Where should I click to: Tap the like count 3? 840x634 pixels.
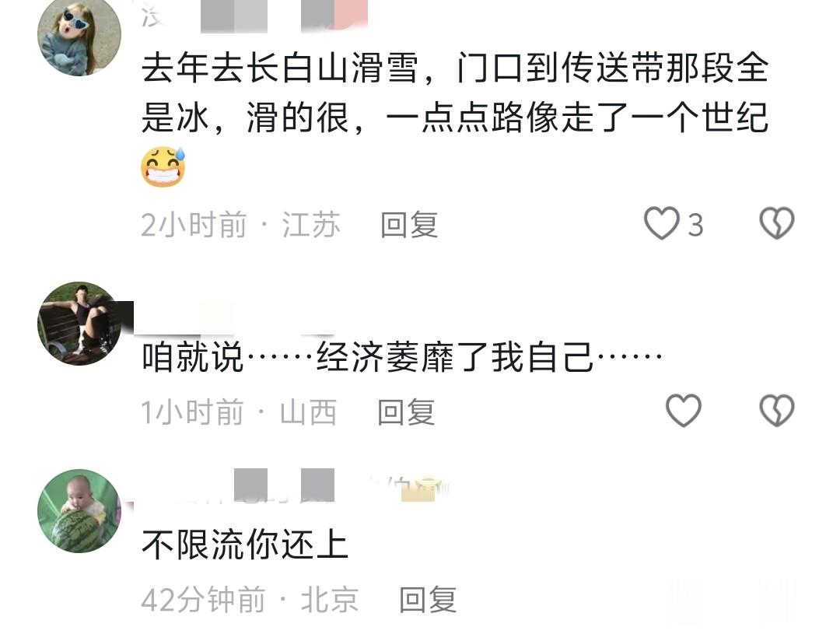click(695, 225)
